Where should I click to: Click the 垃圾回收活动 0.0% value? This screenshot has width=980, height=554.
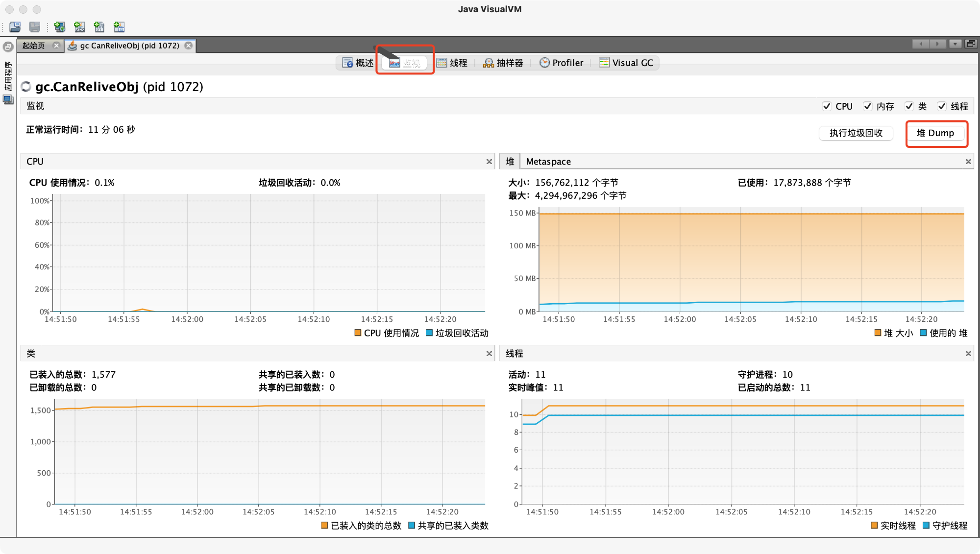point(331,183)
